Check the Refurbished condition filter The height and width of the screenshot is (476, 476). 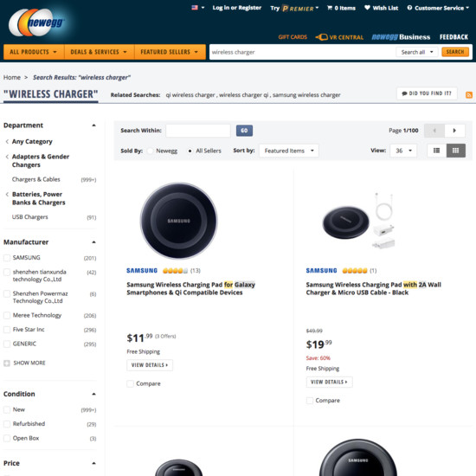pyautogui.click(x=7, y=424)
